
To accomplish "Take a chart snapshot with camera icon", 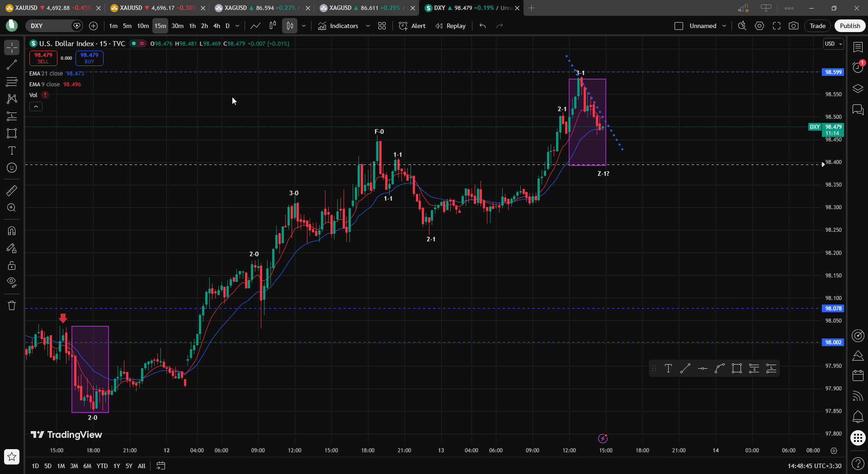I will (793, 26).
